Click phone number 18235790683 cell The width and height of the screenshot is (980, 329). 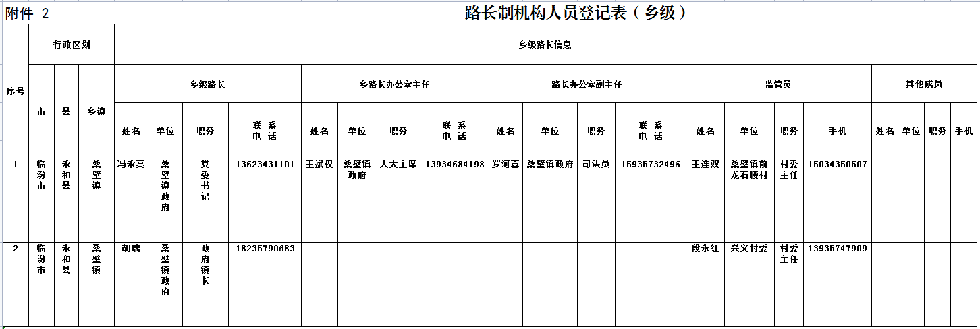pyautogui.click(x=265, y=249)
